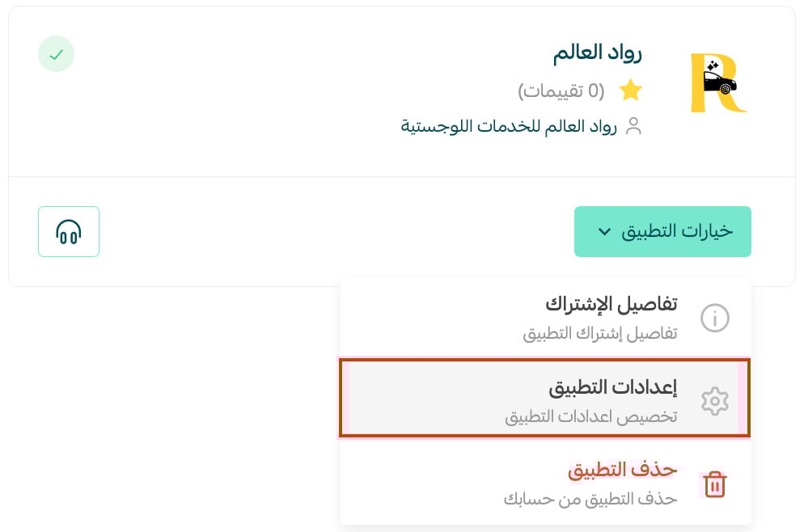Viewport: 804px width, 532px height.
Task: Click subtitle تخصيص اعدادات التطبيق
Action: coord(591,416)
